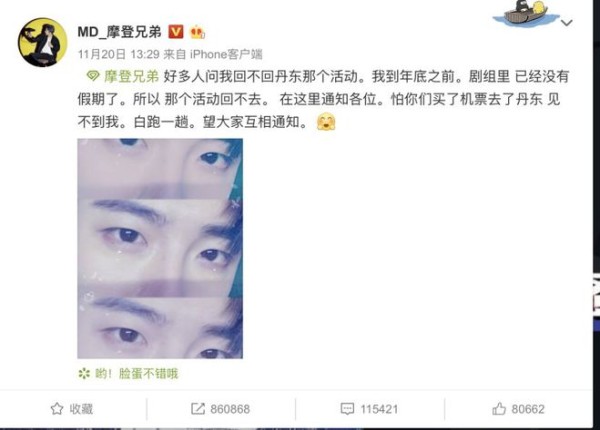Click the green diamond super topic icon
600x430 pixels.
click(93, 76)
